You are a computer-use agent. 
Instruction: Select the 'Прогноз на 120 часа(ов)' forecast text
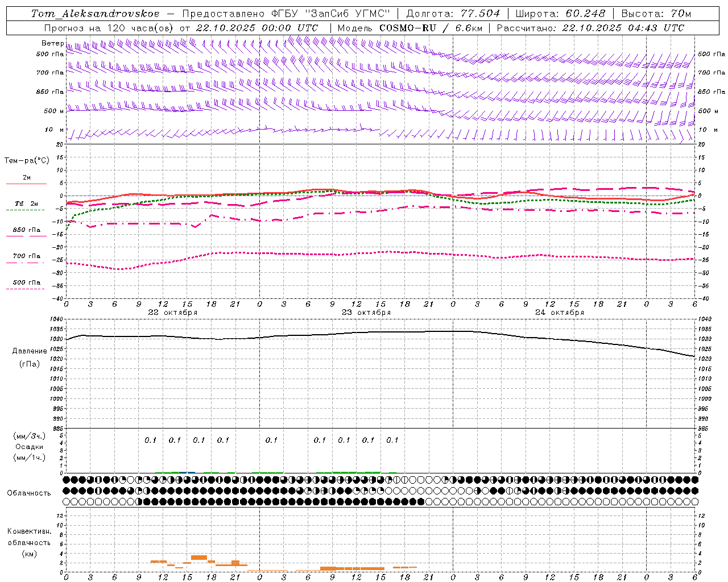(109, 28)
